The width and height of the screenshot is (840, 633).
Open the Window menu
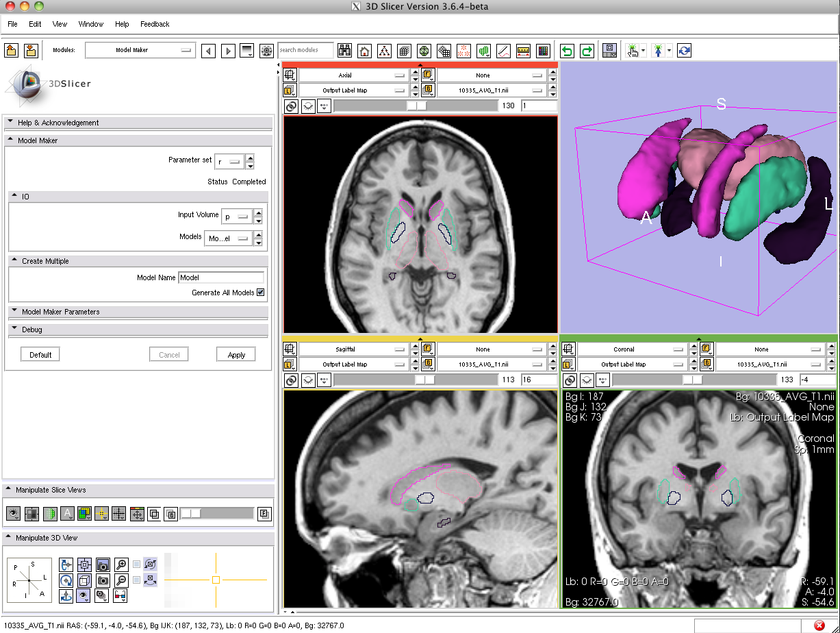[91, 24]
